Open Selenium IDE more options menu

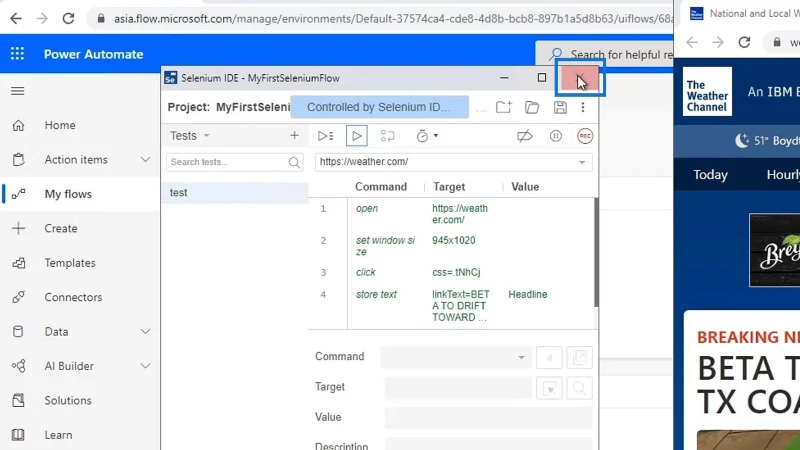tap(583, 107)
